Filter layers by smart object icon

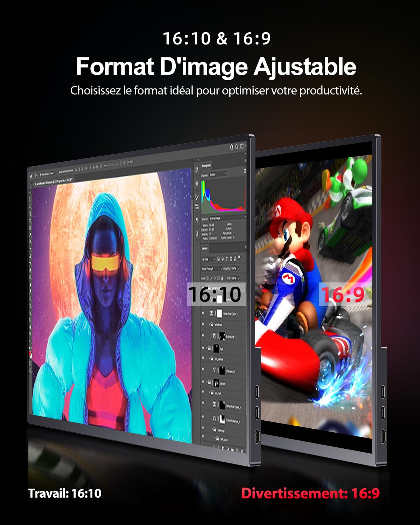pos(235,259)
